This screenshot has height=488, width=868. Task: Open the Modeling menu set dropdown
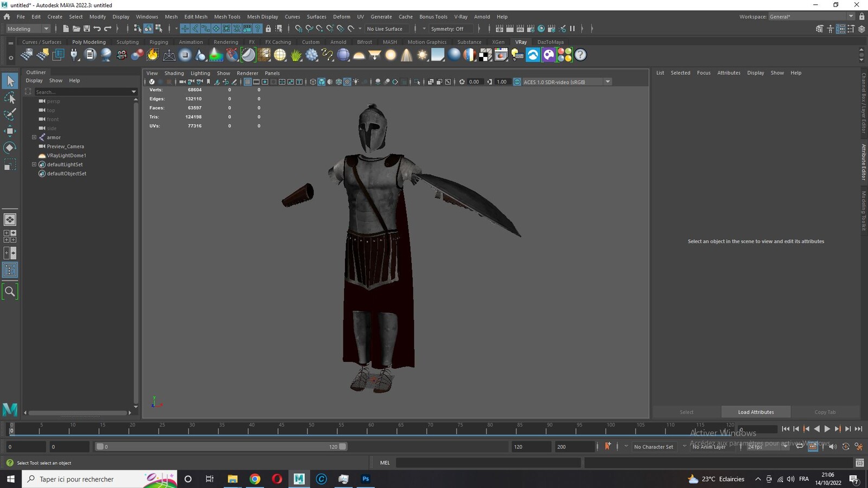[x=28, y=29]
